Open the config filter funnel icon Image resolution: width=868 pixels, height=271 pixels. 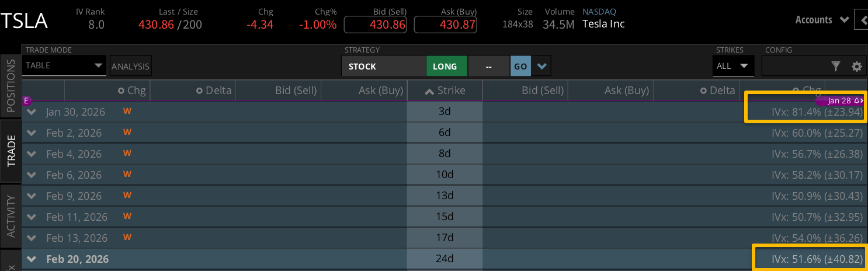836,67
